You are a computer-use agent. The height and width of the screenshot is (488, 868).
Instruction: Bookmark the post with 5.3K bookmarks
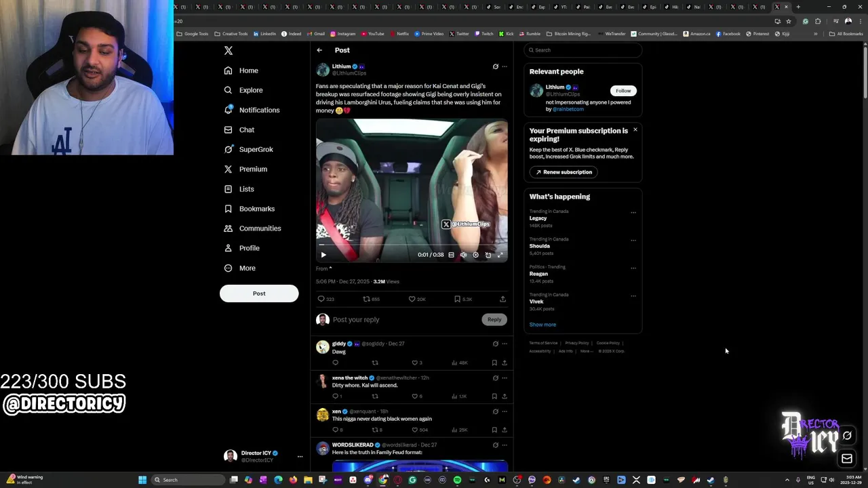(462, 299)
